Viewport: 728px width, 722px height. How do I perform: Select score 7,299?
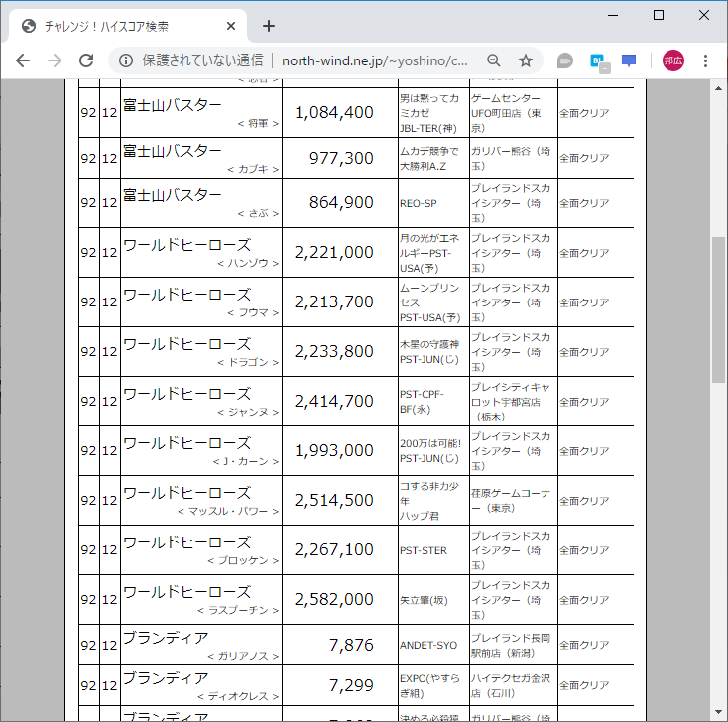coord(351,685)
